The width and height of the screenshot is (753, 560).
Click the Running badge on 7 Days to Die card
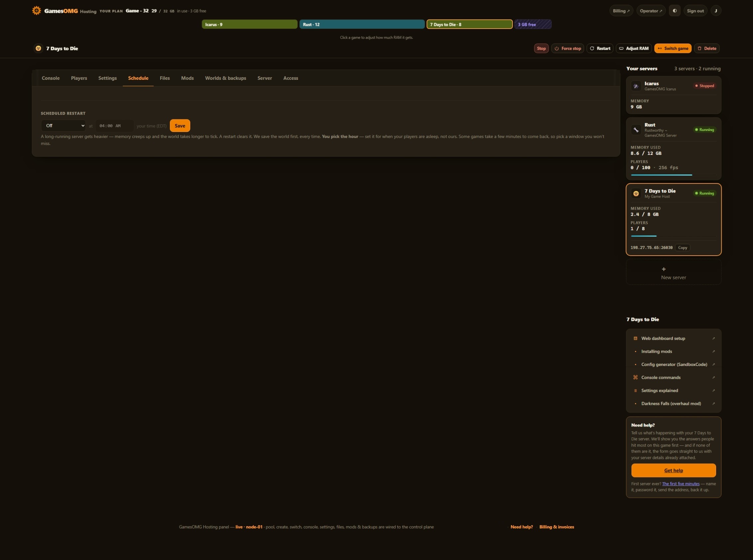704,193
